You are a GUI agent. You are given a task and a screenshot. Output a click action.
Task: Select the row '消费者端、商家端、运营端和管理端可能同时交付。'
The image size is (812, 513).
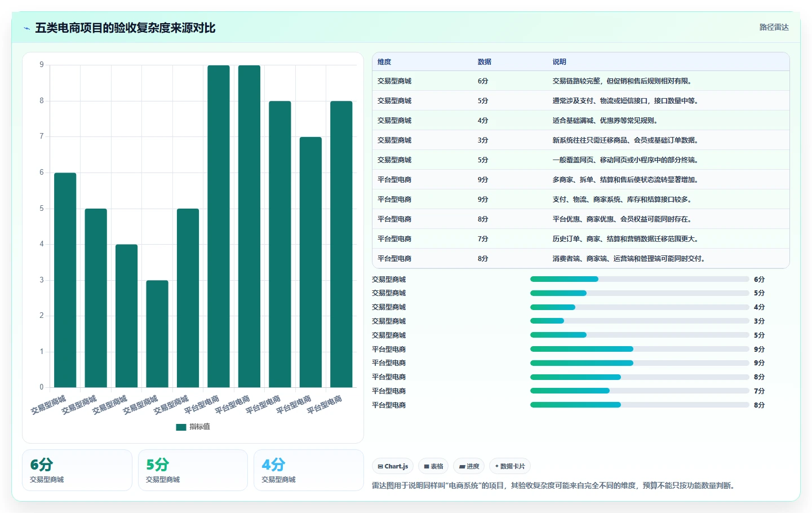(580, 259)
